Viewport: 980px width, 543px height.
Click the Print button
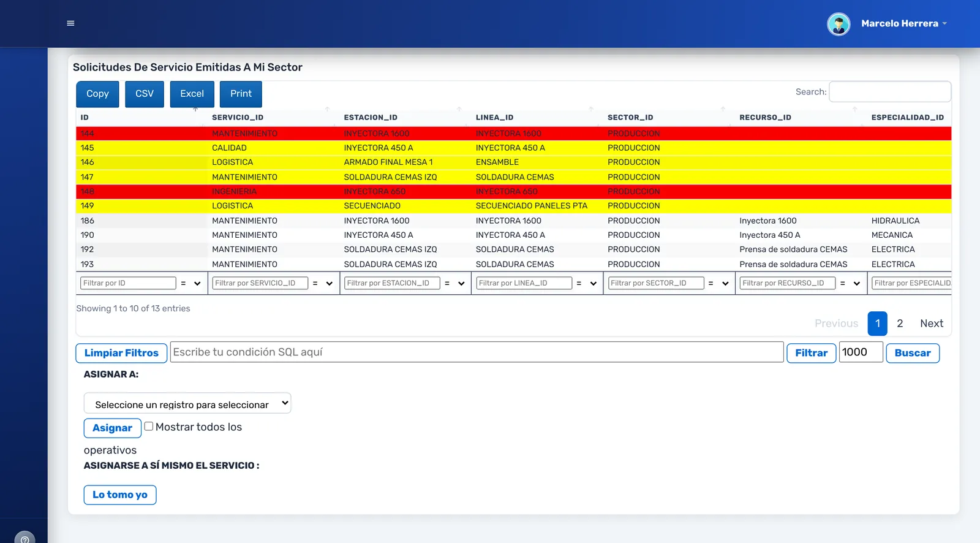pos(241,94)
